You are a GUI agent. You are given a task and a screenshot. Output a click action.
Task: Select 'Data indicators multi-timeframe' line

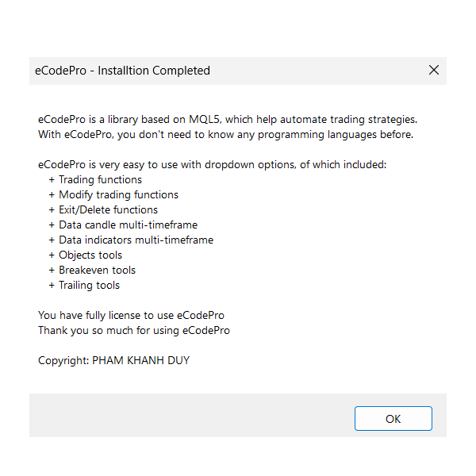(131, 240)
